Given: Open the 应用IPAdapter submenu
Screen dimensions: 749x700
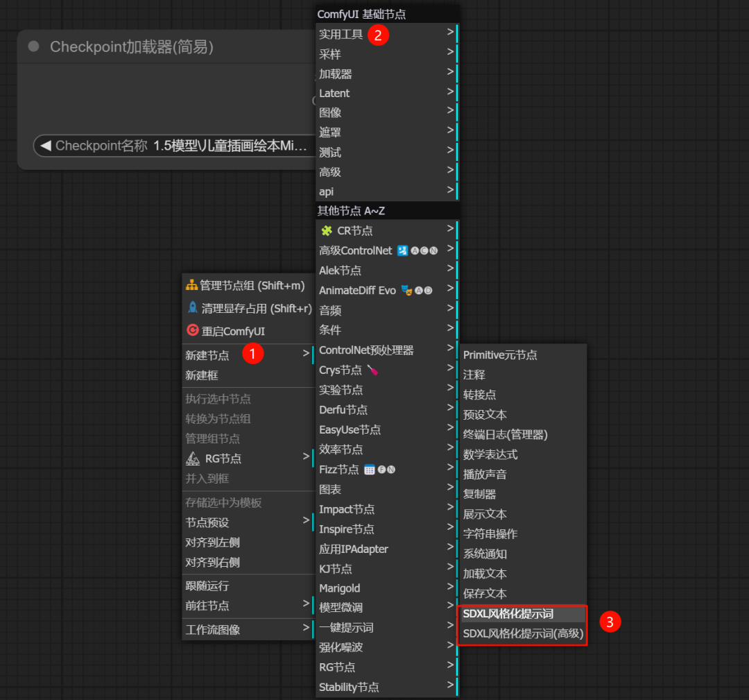Looking at the screenshot, I should (x=387, y=549).
